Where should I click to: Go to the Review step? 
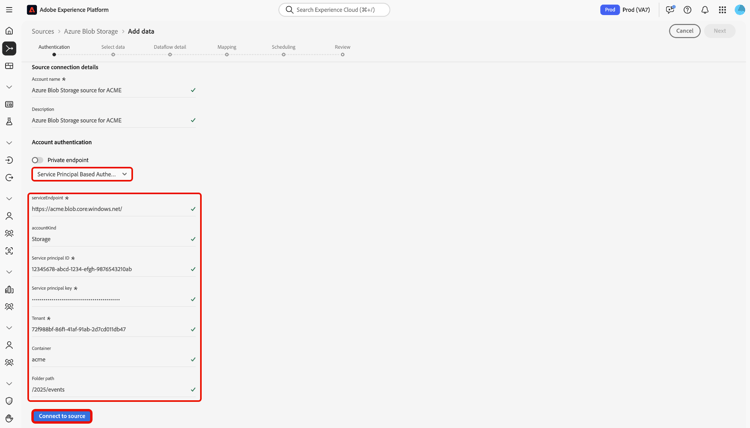(x=342, y=50)
